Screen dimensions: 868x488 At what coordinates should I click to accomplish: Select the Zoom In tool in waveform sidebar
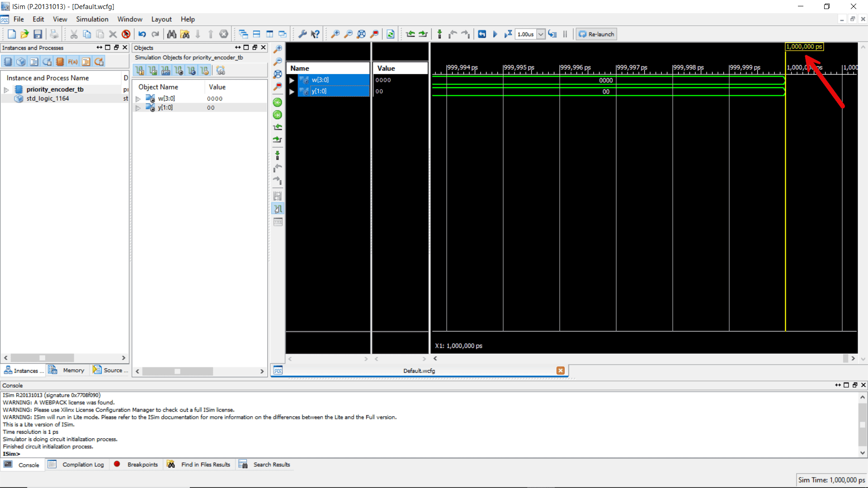click(278, 48)
